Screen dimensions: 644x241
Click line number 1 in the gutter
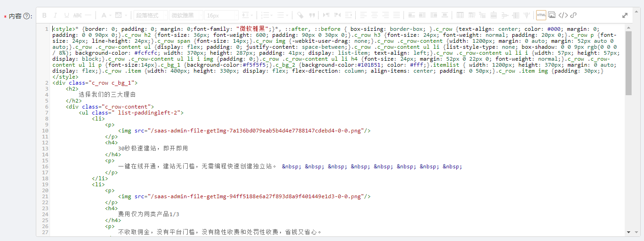tap(46, 29)
